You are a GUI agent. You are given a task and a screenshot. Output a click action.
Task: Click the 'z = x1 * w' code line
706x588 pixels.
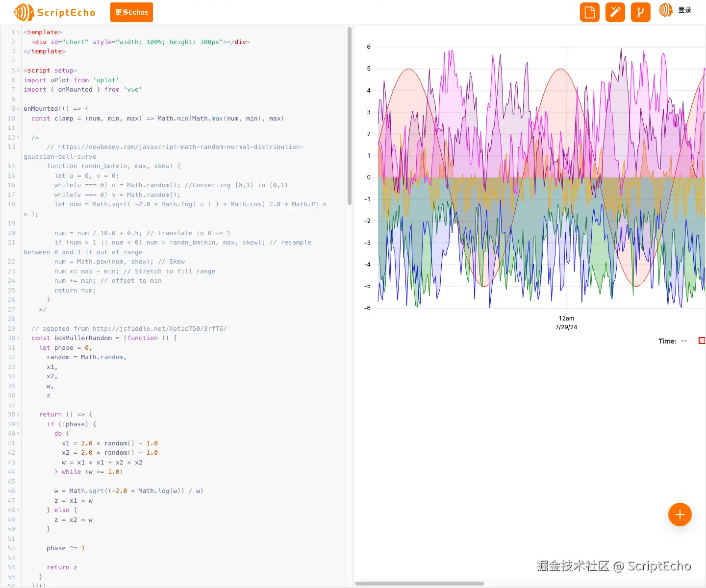coord(74,501)
